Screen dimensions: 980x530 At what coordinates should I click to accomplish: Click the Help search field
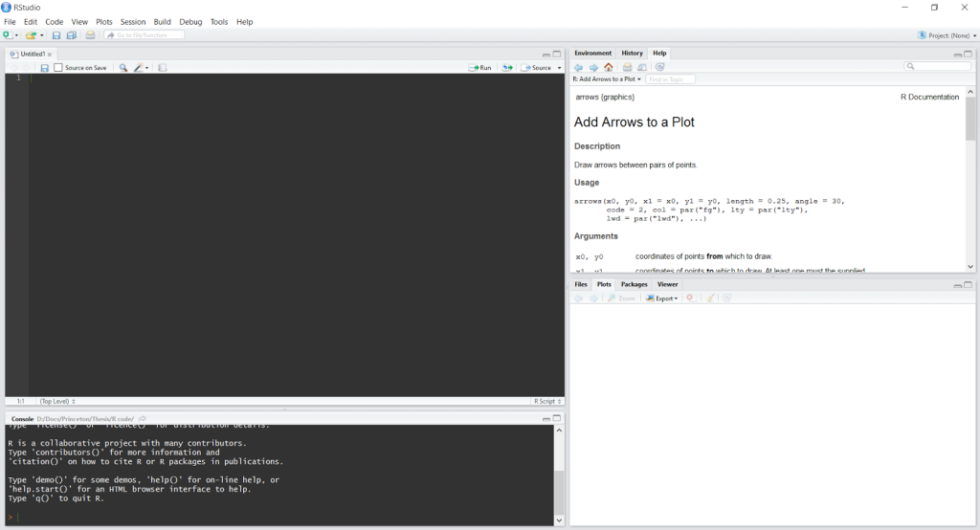(938, 66)
